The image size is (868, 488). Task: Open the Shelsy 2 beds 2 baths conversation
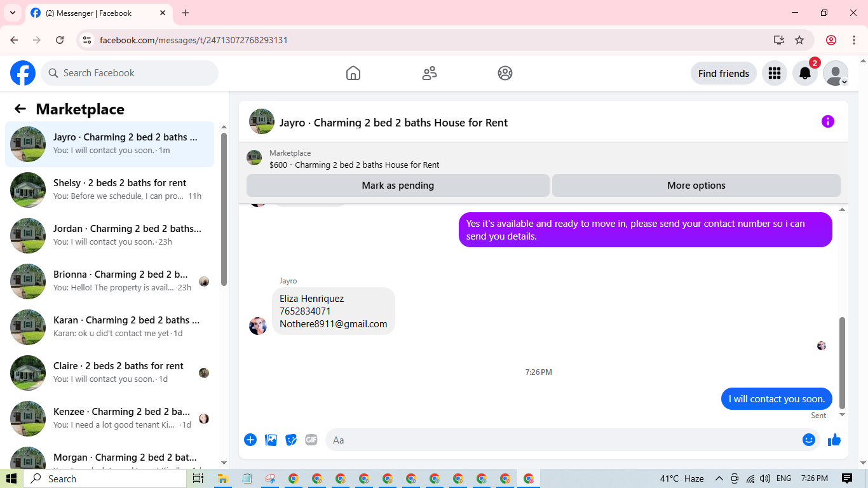tap(109, 190)
